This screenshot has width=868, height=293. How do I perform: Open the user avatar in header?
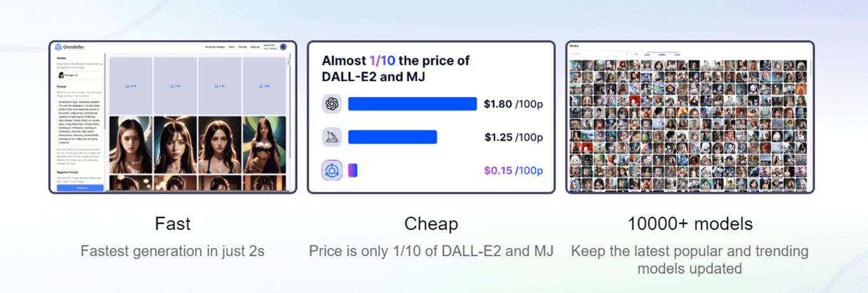click(x=283, y=47)
